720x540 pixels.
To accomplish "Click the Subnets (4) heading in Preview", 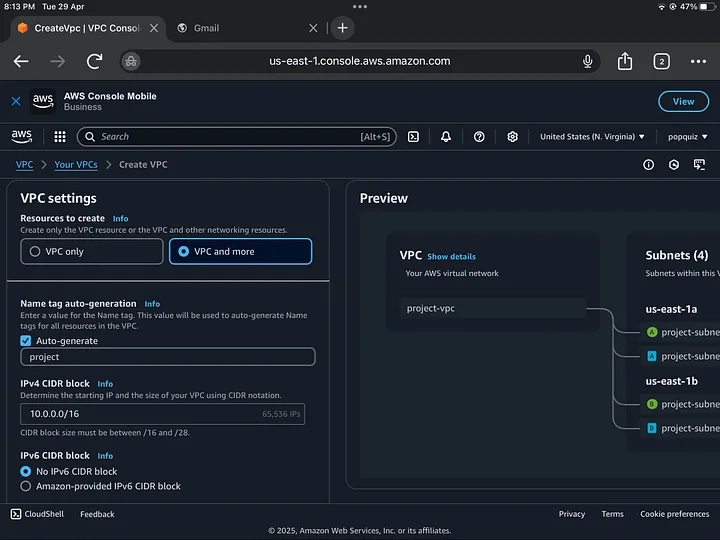I will (677, 255).
